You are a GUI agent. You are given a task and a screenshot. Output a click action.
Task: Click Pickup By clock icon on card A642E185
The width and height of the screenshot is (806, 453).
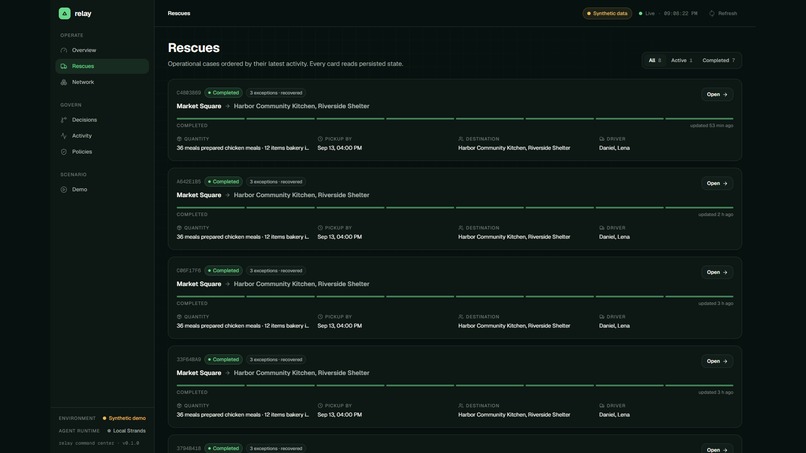coord(320,228)
